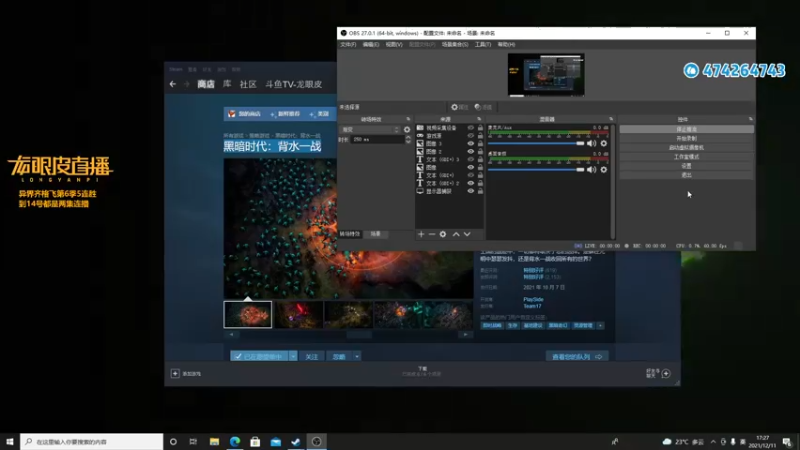Image resolution: width=800 pixels, height=450 pixels.
Task: Open OBS 设置 settings button
Action: pos(686,166)
